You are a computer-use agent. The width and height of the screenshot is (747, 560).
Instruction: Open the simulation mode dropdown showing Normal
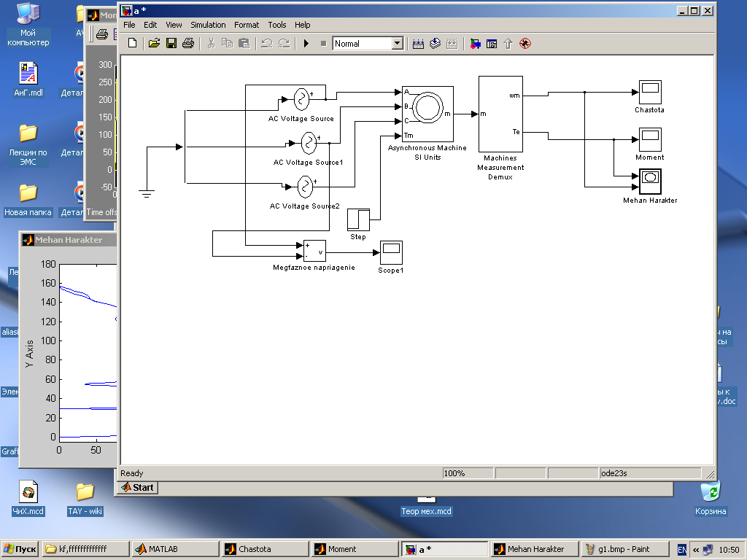[x=368, y=43]
